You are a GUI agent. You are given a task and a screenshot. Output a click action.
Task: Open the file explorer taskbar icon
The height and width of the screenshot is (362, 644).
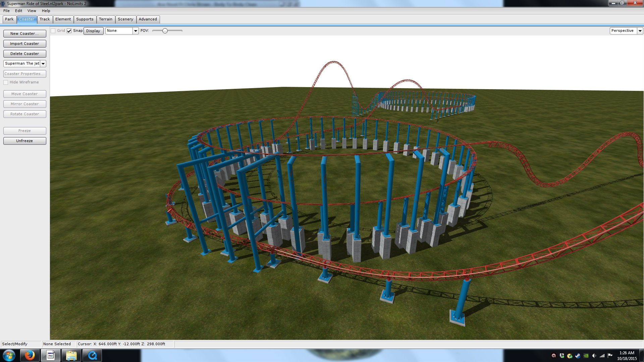(71, 355)
